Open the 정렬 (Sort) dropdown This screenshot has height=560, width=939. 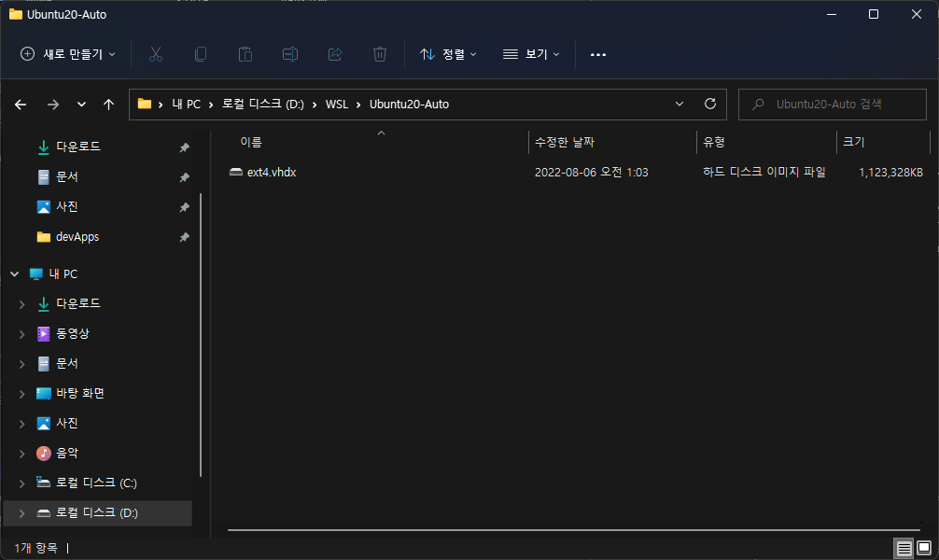[x=448, y=54]
